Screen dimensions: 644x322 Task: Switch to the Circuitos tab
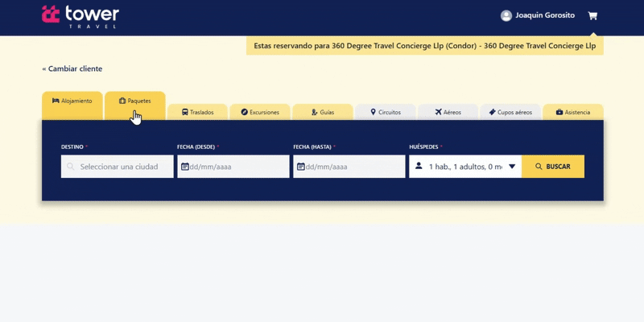tap(386, 113)
